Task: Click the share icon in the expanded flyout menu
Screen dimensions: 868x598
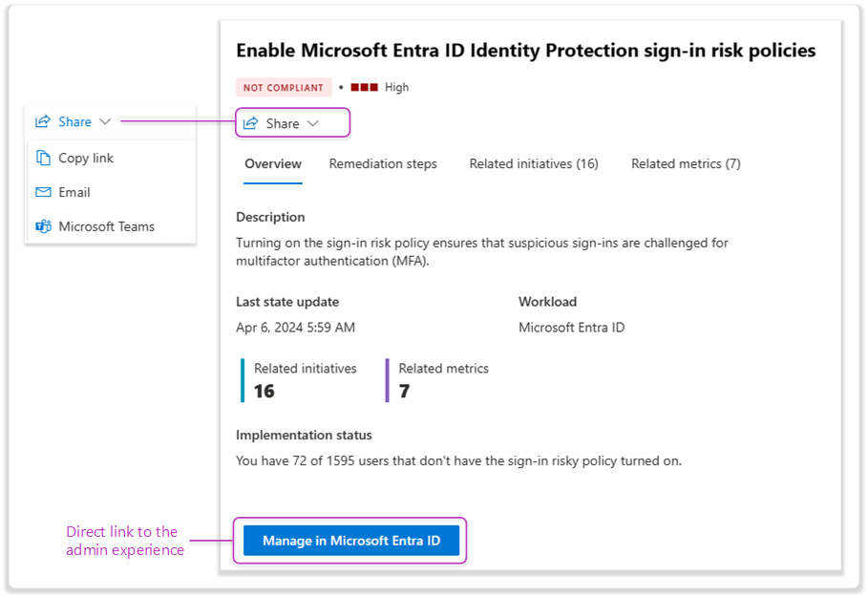Action: pos(42,122)
